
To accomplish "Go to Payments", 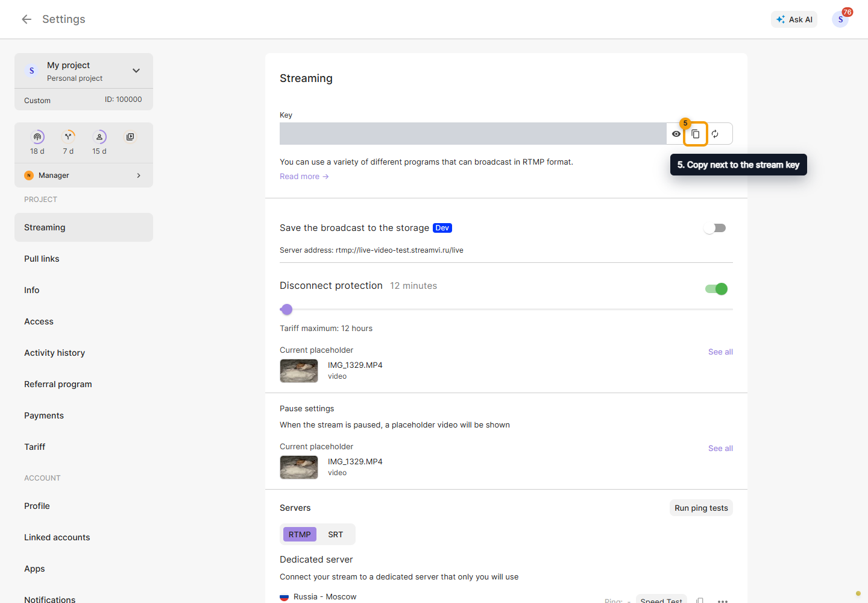I will point(84,415).
